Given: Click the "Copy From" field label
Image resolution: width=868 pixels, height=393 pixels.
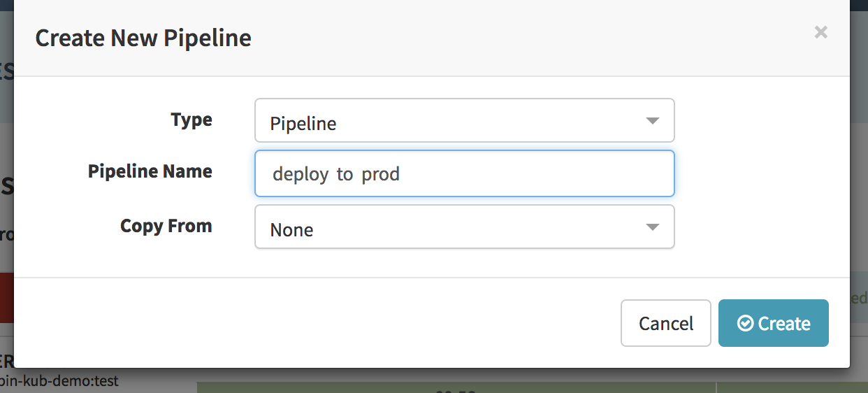Looking at the screenshot, I should tap(166, 226).
